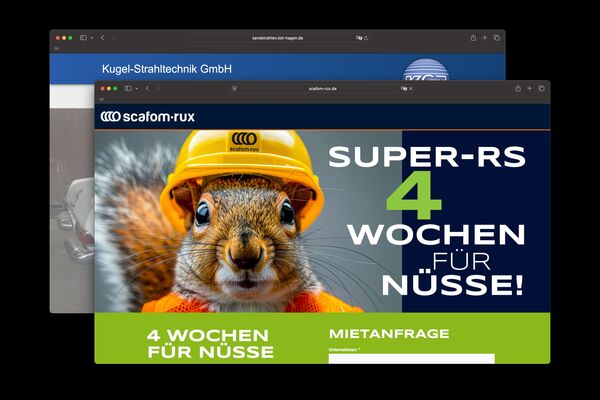The image size is (600, 400).
Task: Maximize the scafom-rux window via green button
Action: point(115,88)
